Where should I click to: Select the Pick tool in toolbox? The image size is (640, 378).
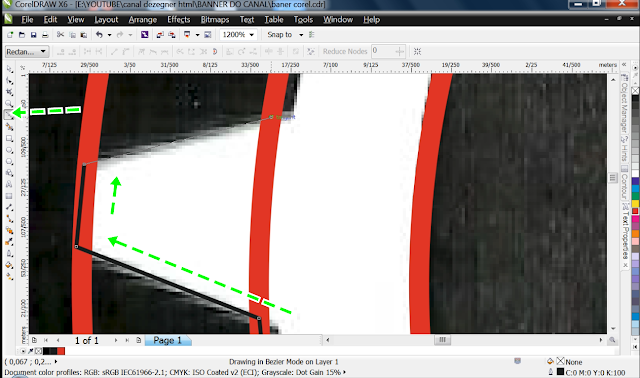(9, 69)
